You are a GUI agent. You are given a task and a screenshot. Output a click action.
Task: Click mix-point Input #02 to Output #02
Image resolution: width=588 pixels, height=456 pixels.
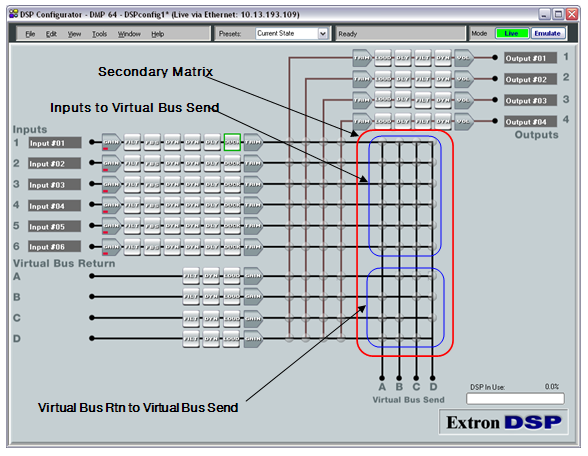(306, 163)
